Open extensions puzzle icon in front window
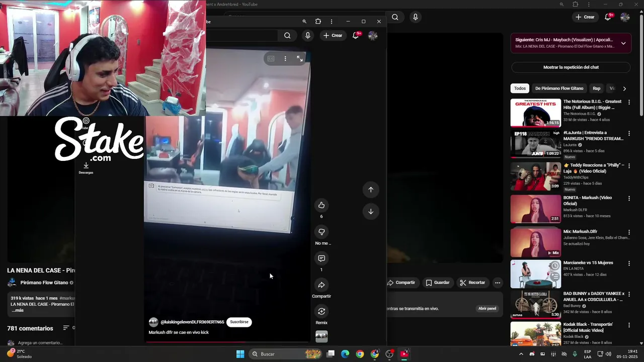The image size is (644, 362). point(318,22)
